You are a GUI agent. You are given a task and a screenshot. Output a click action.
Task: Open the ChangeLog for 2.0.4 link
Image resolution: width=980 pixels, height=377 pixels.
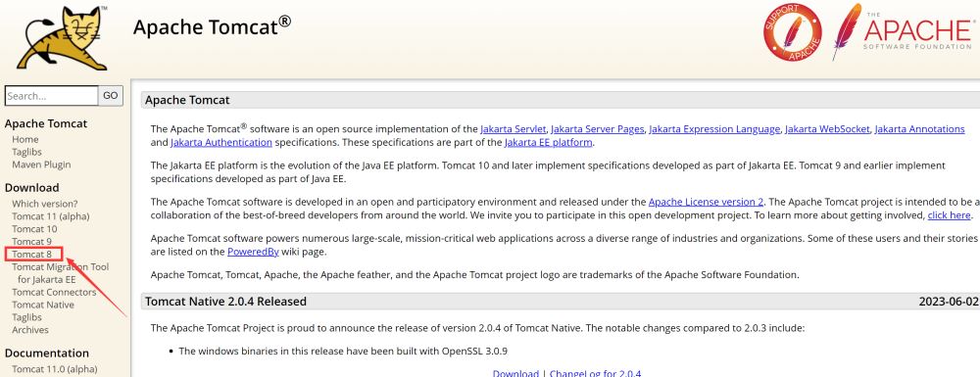tap(595, 373)
